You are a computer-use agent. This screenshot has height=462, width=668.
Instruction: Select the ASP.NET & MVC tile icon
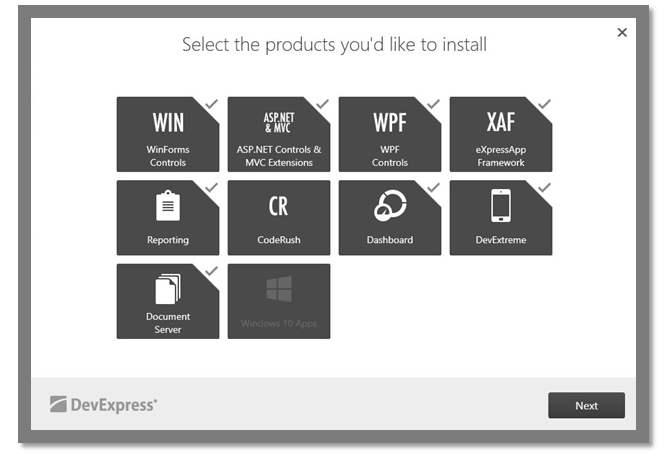279,123
